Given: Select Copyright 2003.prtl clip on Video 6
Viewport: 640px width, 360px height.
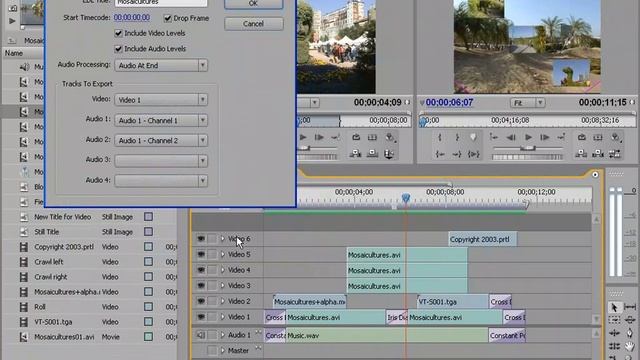Looking at the screenshot, I should pyautogui.click(x=482, y=239).
